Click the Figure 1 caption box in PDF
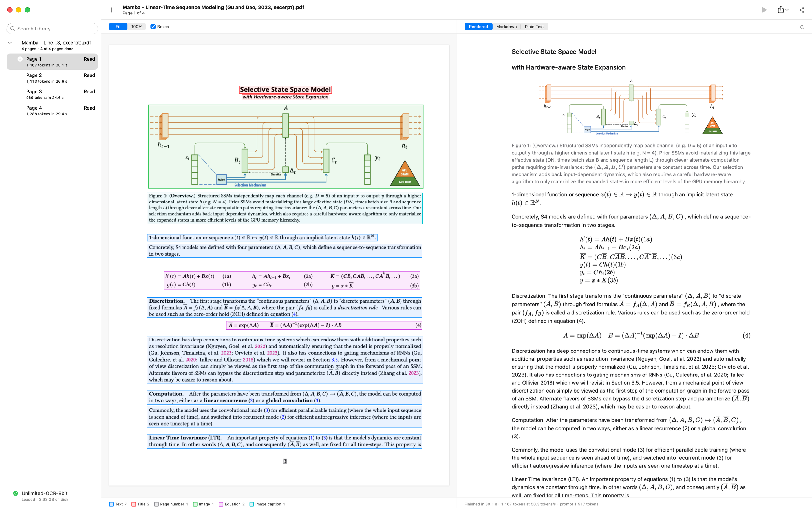Viewport: 812px width, 508px height. coord(285,208)
